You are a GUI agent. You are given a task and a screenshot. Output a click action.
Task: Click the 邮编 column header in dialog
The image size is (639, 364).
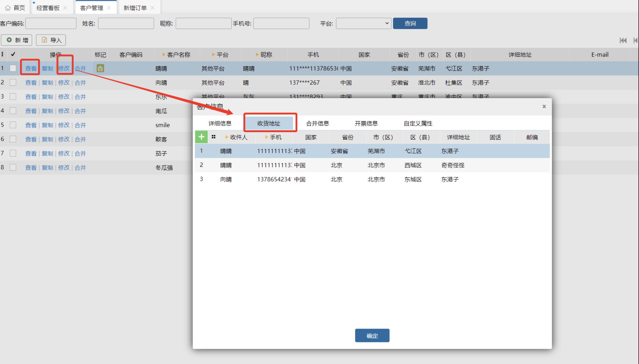(532, 137)
